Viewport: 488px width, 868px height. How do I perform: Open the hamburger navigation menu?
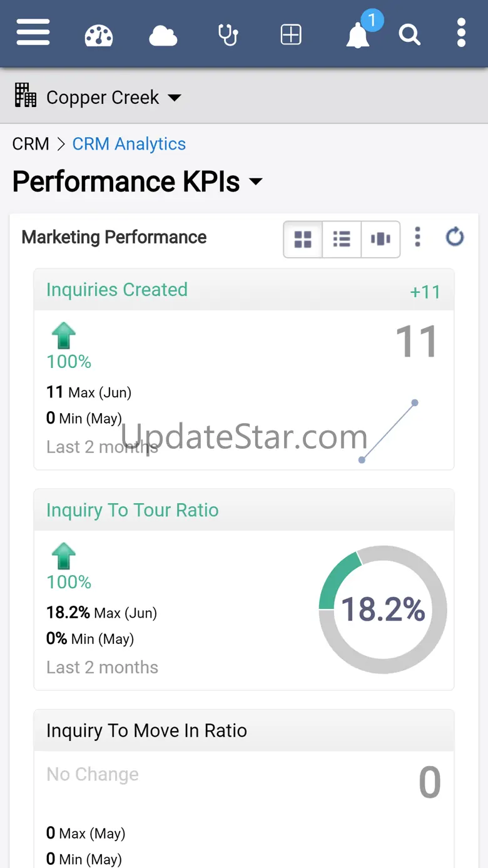click(x=33, y=33)
